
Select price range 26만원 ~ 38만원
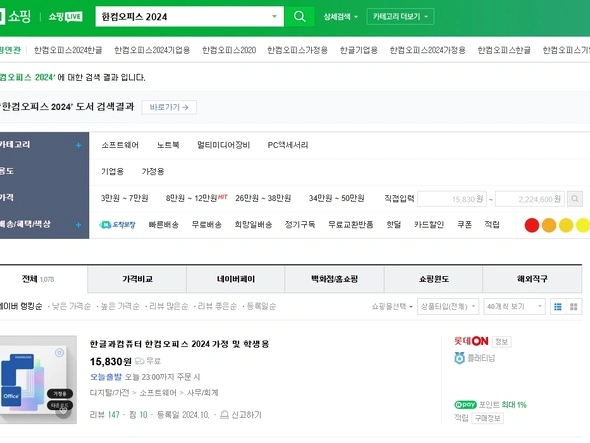263,198
